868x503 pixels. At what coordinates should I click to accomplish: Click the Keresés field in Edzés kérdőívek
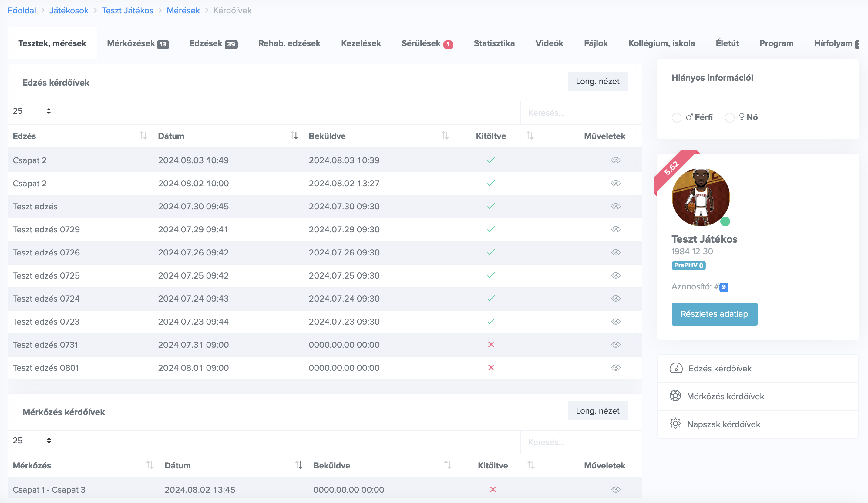[x=581, y=113]
